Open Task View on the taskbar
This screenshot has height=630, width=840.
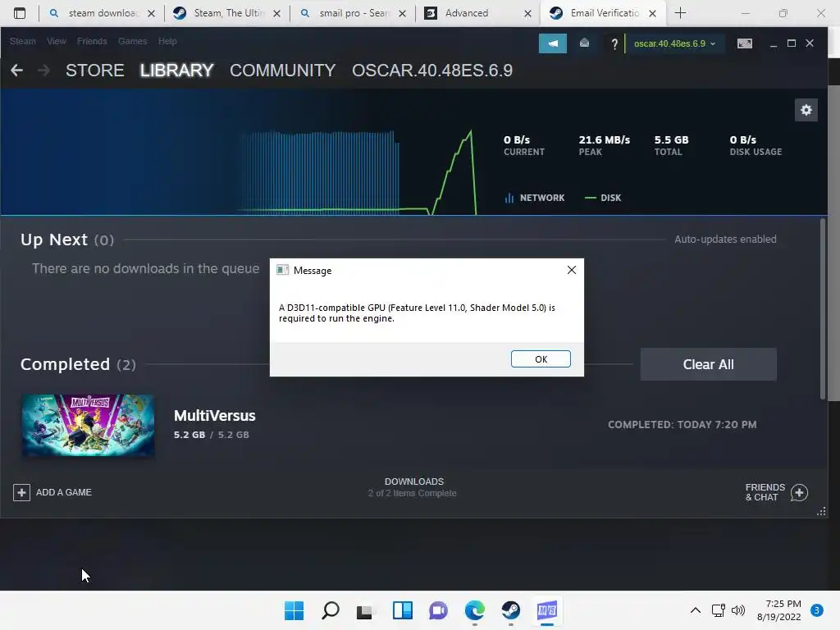tap(365, 610)
